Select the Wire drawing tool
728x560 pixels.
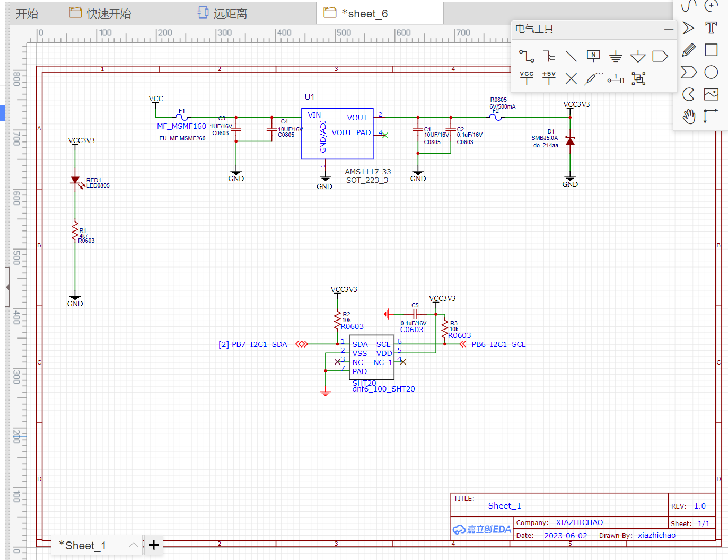point(527,56)
